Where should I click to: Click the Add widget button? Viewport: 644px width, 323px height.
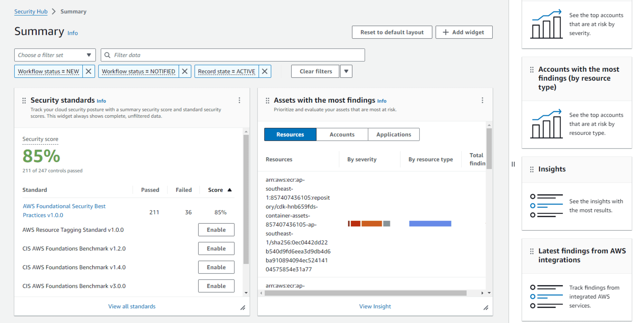coord(464,32)
